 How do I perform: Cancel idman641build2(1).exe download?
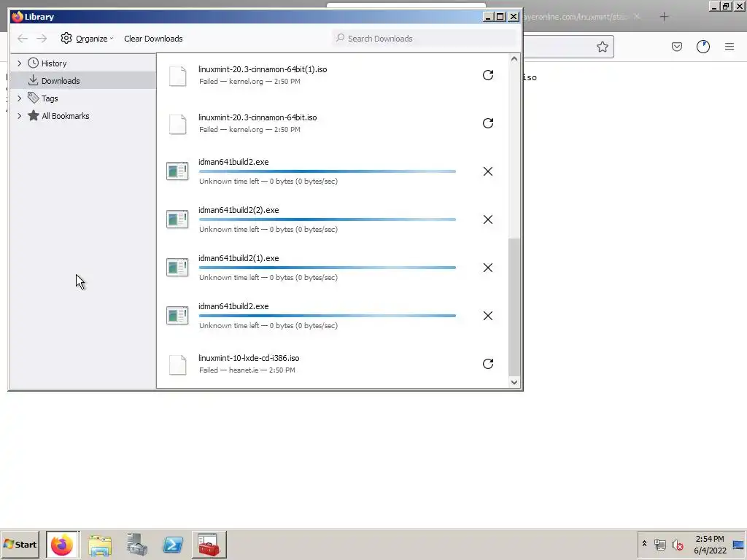click(x=488, y=268)
